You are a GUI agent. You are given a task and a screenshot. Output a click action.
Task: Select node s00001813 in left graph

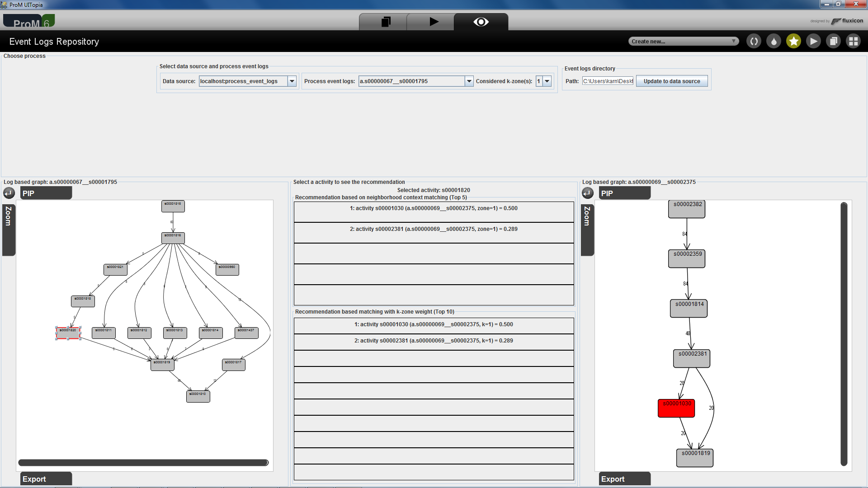pyautogui.click(x=175, y=333)
